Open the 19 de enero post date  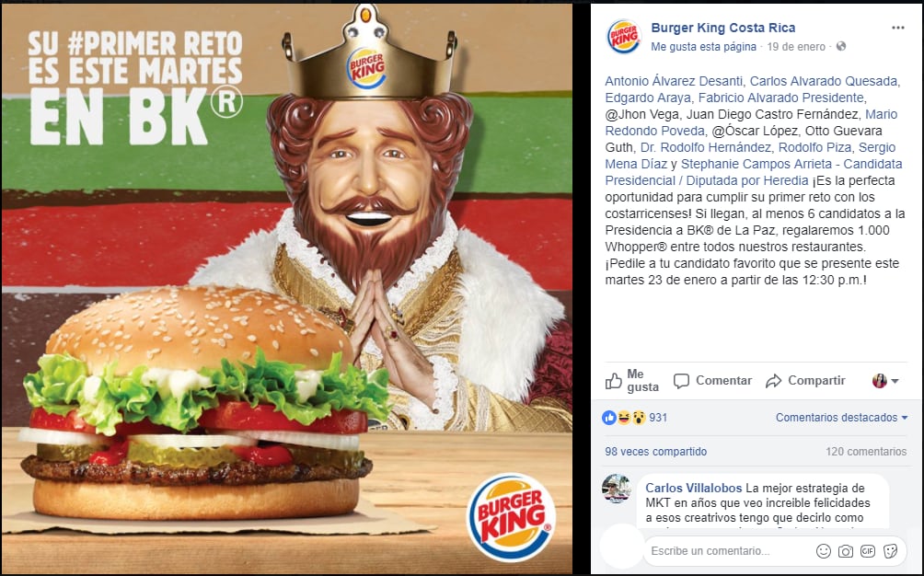(796, 47)
